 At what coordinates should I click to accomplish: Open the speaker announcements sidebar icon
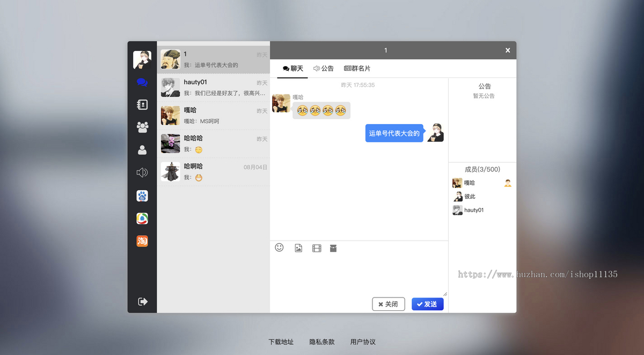click(142, 172)
